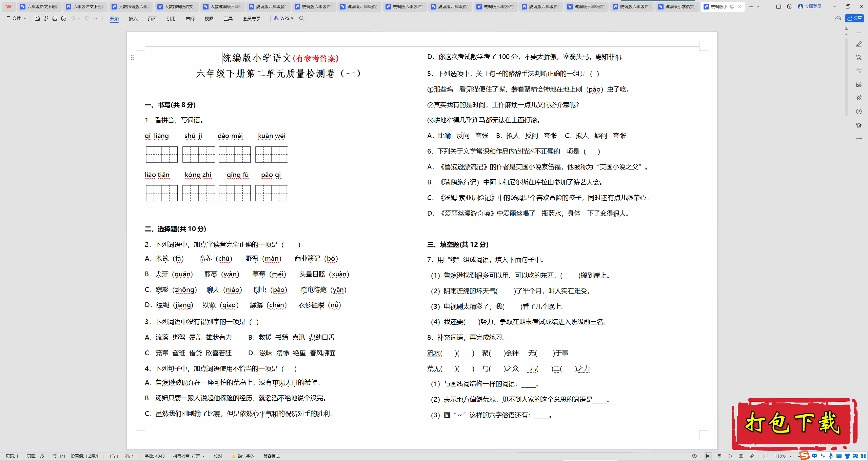Image resolution: width=868 pixels, height=461 pixels.
Task: Click the redo arrow icon
Action: [x=87, y=18]
